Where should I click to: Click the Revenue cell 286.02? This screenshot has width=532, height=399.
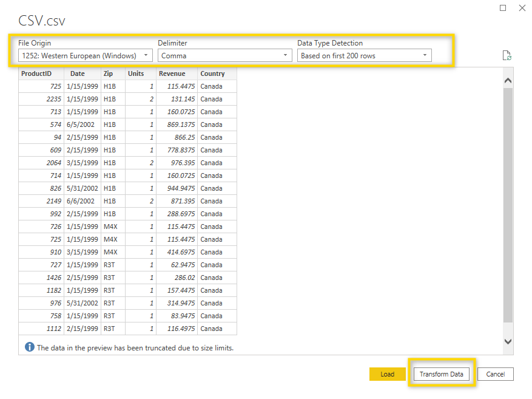point(177,278)
